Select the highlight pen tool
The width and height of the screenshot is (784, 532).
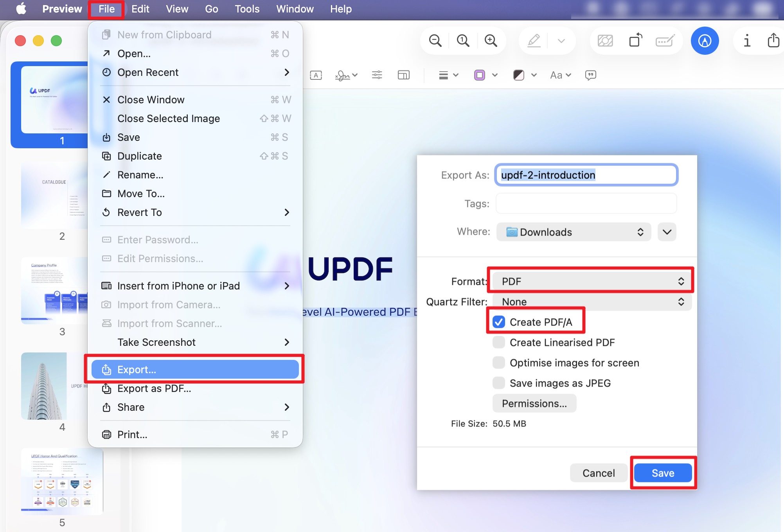(x=534, y=41)
